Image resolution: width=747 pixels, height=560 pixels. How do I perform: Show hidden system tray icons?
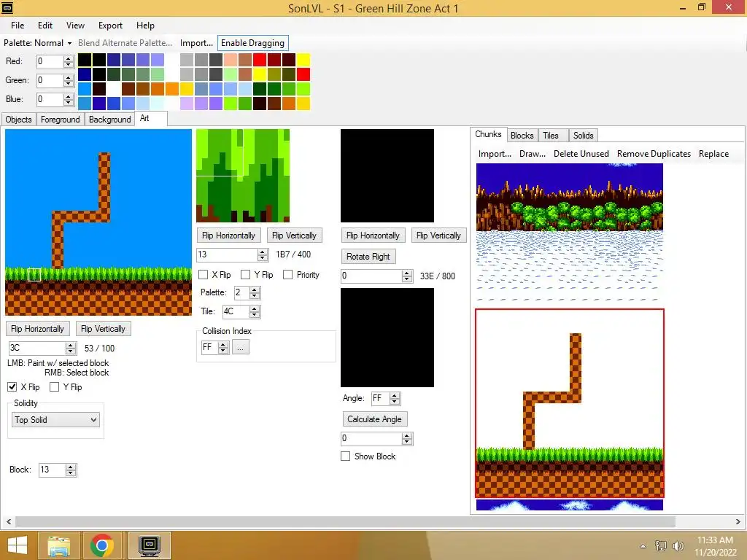click(x=643, y=546)
